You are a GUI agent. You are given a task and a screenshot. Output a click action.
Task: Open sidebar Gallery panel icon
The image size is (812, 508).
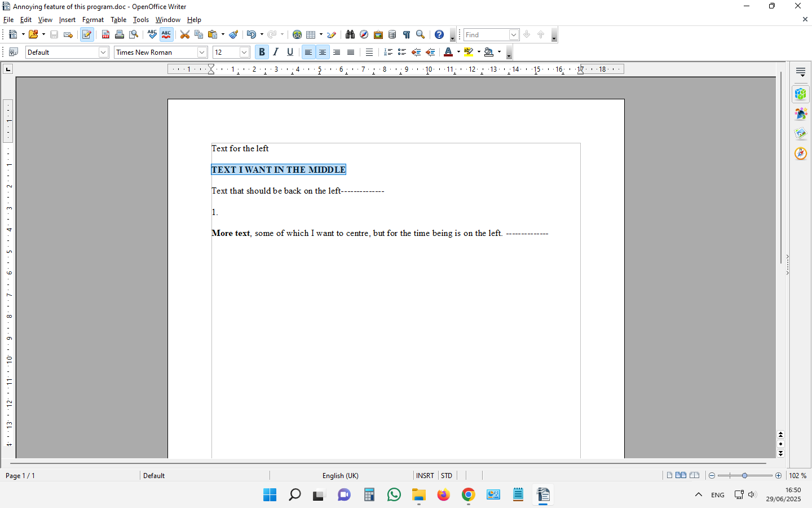tap(801, 134)
